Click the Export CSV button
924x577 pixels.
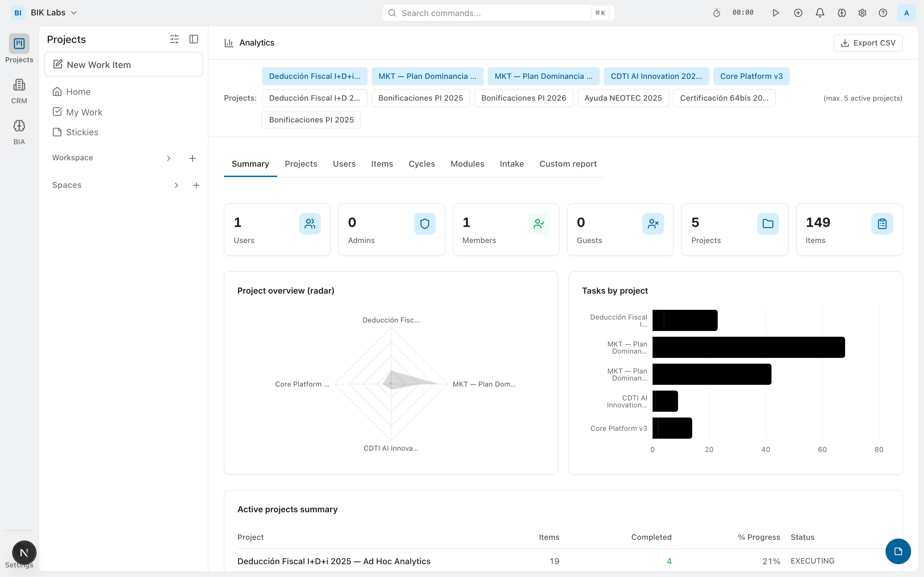point(868,43)
